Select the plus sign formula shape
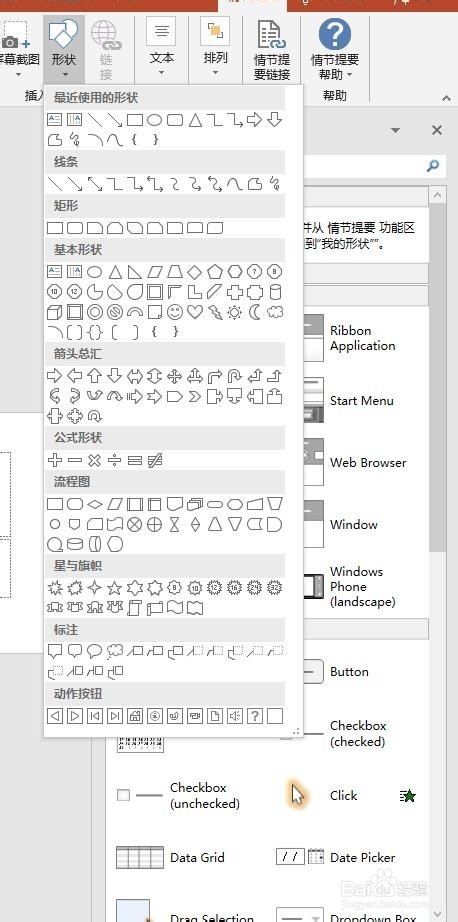 coord(55,460)
